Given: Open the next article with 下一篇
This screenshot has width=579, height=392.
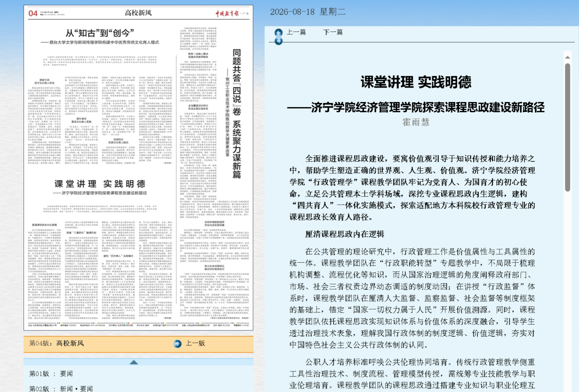Looking at the screenshot, I should point(333,32).
